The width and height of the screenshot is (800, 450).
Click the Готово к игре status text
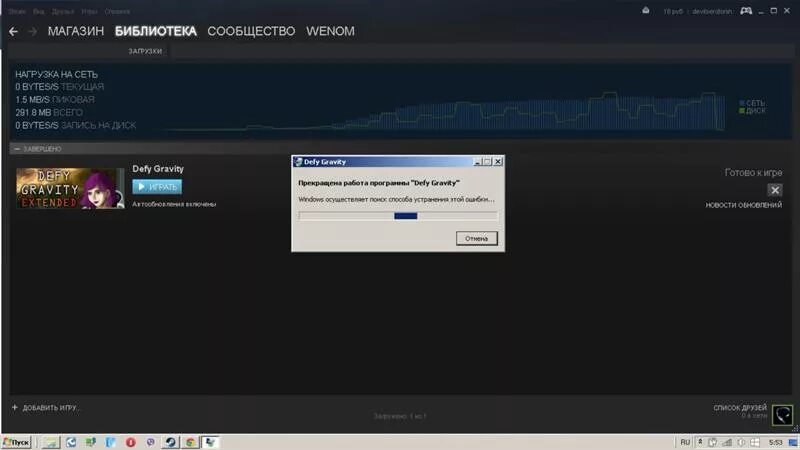click(x=753, y=173)
